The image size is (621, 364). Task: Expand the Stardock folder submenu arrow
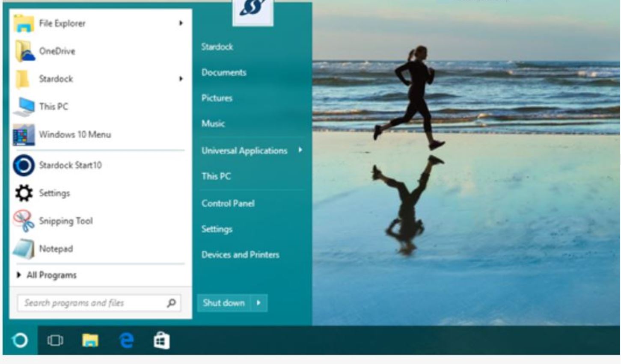coord(181,79)
